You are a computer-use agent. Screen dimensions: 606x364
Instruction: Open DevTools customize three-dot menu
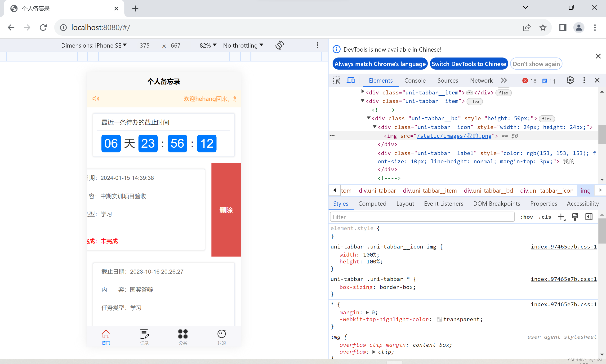(584, 80)
